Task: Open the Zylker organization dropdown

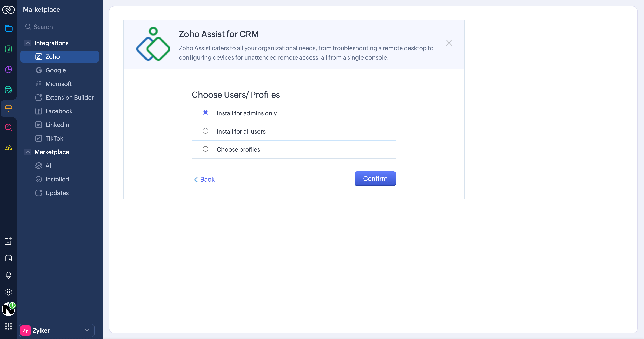Action: [x=57, y=330]
